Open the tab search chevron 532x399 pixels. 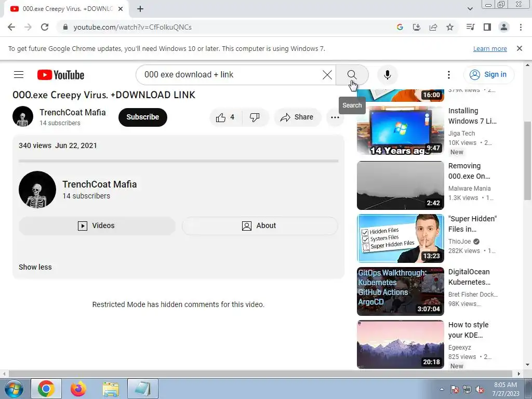coord(470,9)
